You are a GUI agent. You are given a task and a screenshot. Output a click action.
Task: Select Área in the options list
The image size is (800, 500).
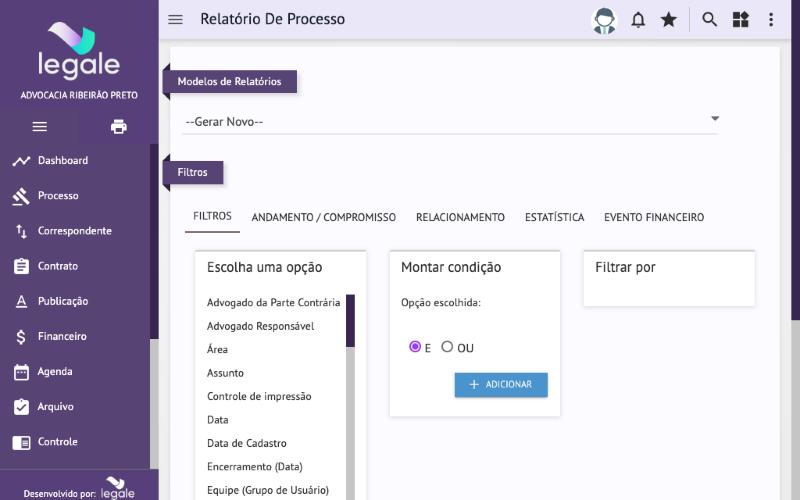pyautogui.click(x=217, y=349)
